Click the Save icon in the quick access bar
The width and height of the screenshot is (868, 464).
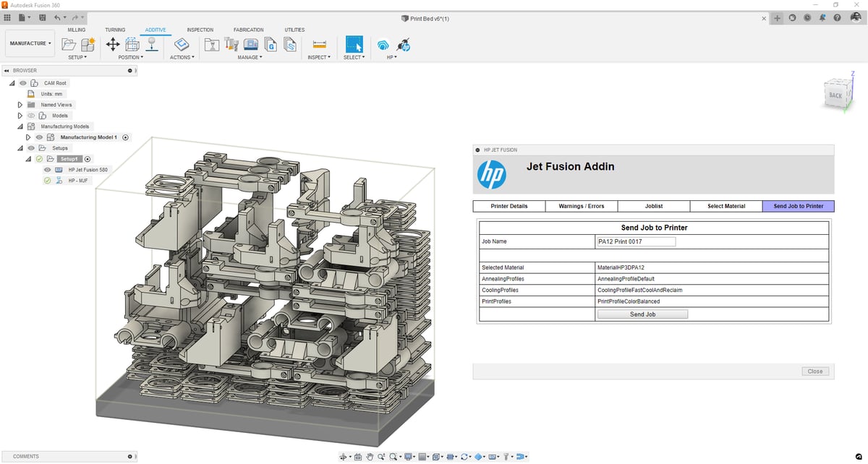coord(42,17)
